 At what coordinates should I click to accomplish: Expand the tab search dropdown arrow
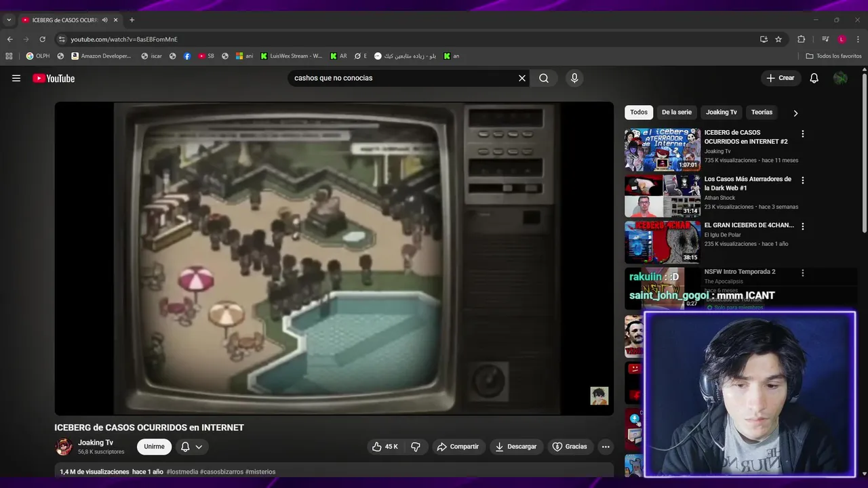[9, 20]
